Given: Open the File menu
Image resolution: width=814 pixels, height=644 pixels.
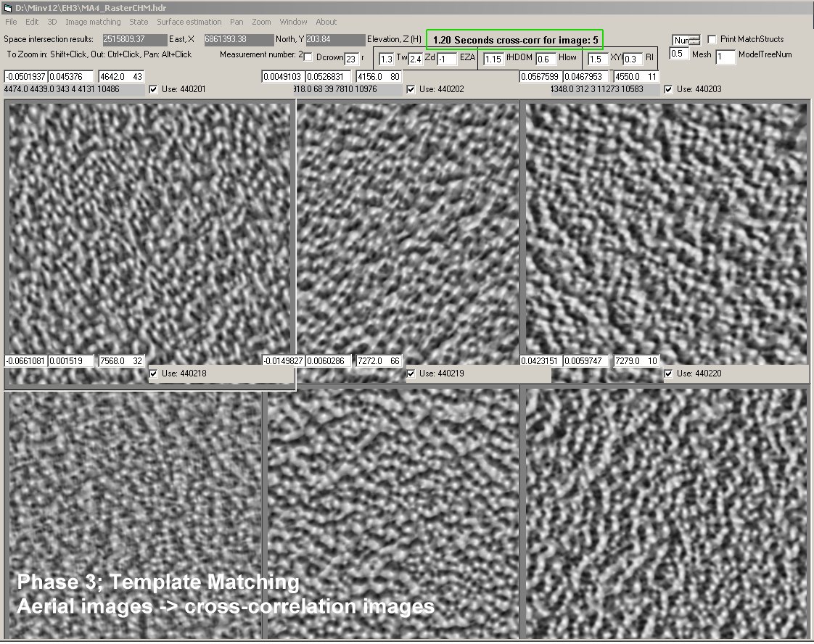Looking at the screenshot, I should click(x=11, y=22).
